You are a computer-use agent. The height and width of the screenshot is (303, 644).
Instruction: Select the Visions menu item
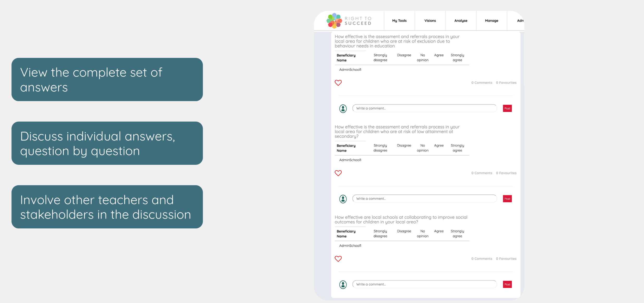click(430, 20)
